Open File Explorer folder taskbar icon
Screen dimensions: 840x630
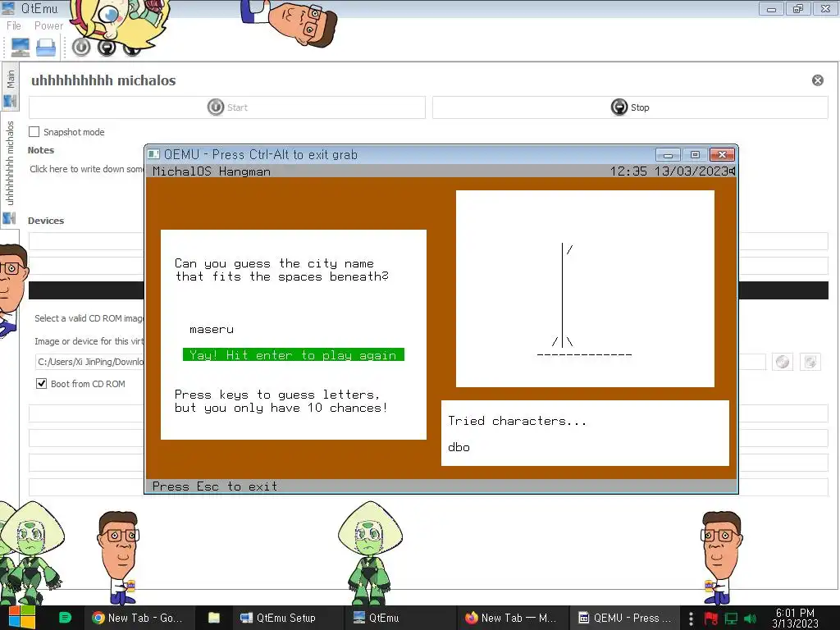click(x=214, y=618)
